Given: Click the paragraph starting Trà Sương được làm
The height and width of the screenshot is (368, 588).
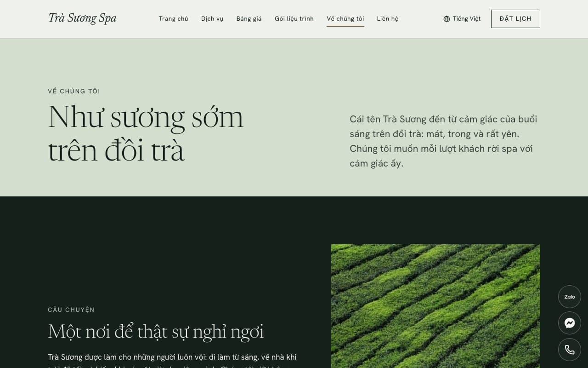Looking at the screenshot, I should click(173, 361).
